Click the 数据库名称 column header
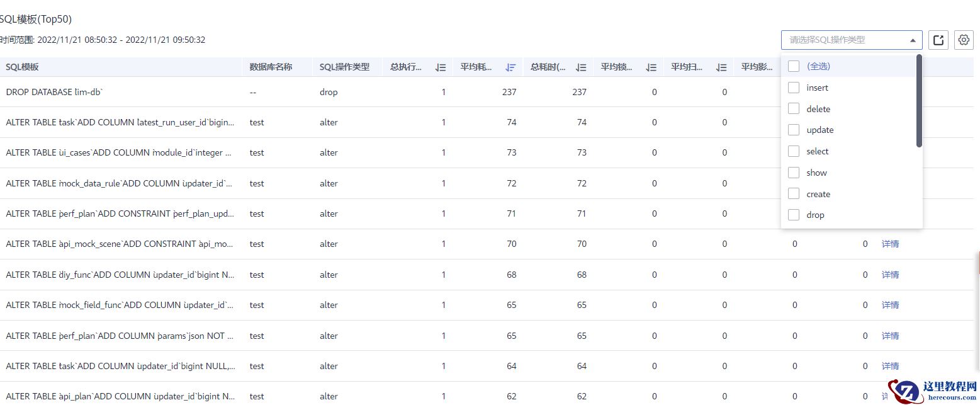 pyautogui.click(x=271, y=67)
